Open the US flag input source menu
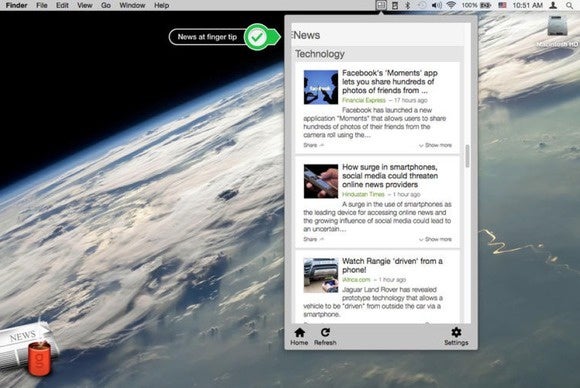Screen dimensions: 580x388 (502, 5)
